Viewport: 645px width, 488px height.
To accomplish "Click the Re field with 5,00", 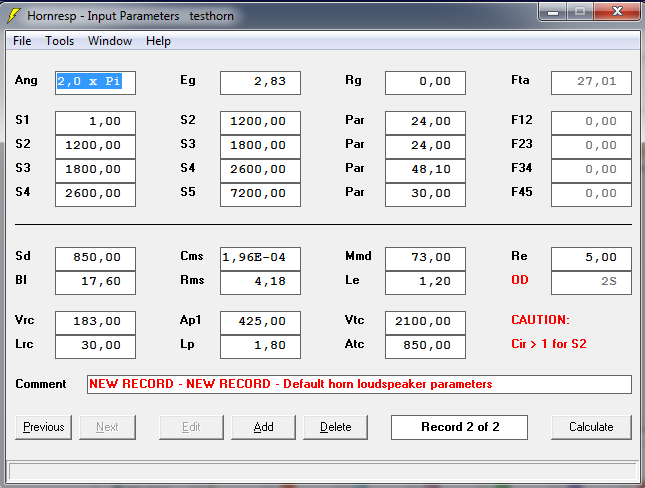I will click(591, 259).
